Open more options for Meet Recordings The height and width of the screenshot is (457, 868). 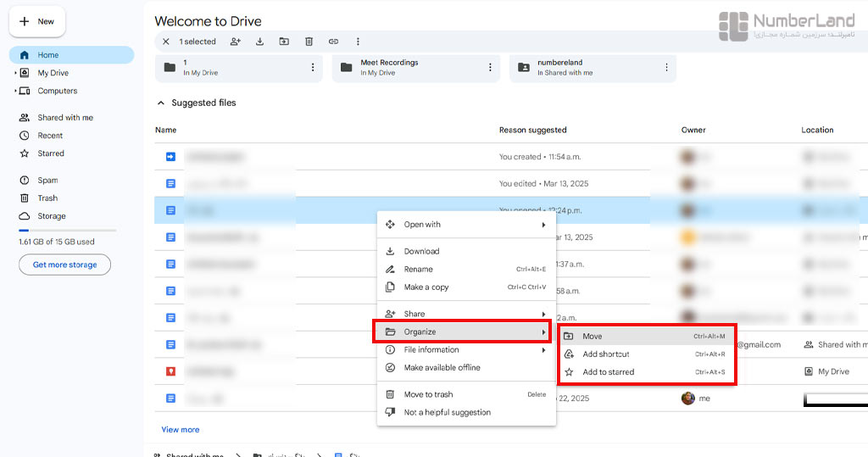tap(490, 67)
